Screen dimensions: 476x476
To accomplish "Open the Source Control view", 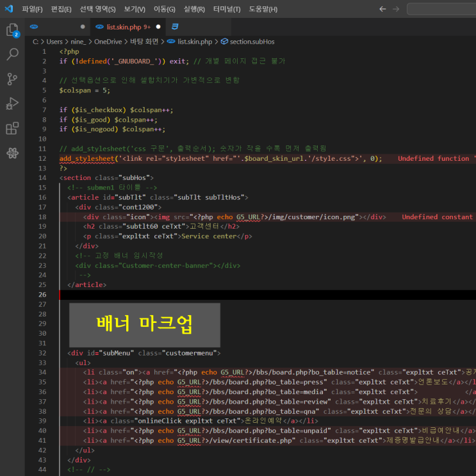I will (x=12, y=79).
